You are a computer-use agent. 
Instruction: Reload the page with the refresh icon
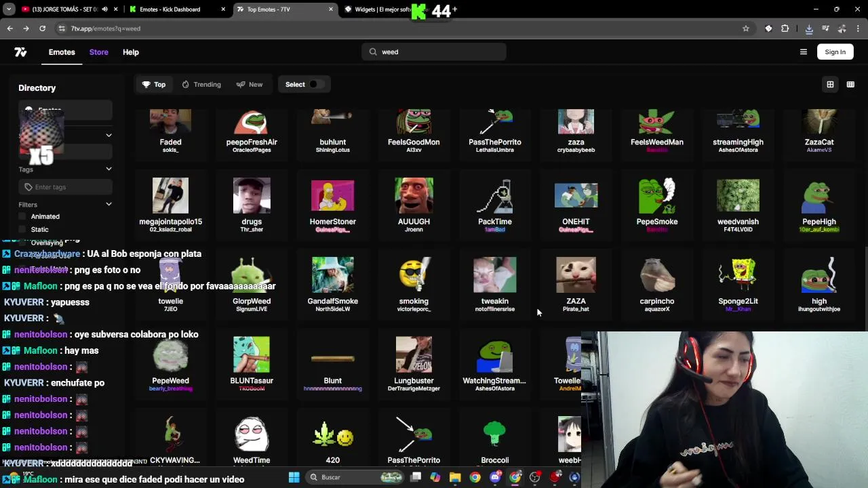[x=42, y=28]
